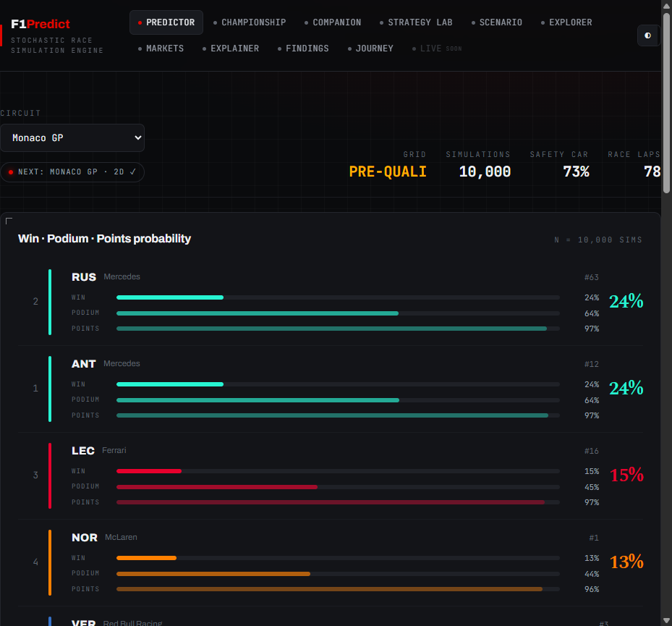Click the 73% safety car value
This screenshot has width=672, height=626.
coord(576,172)
